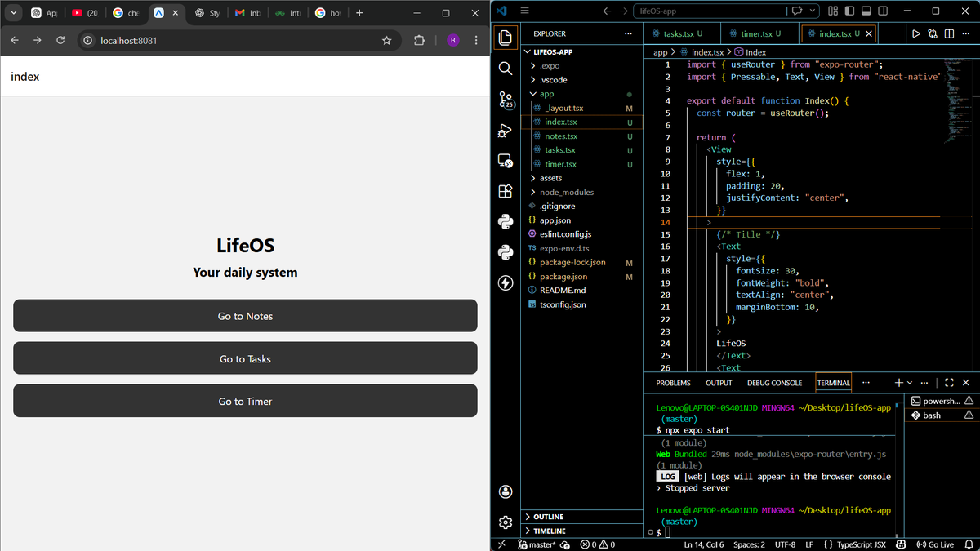Open VS Code hamburger application menu
980x551 pixels.
coord(525,11)
